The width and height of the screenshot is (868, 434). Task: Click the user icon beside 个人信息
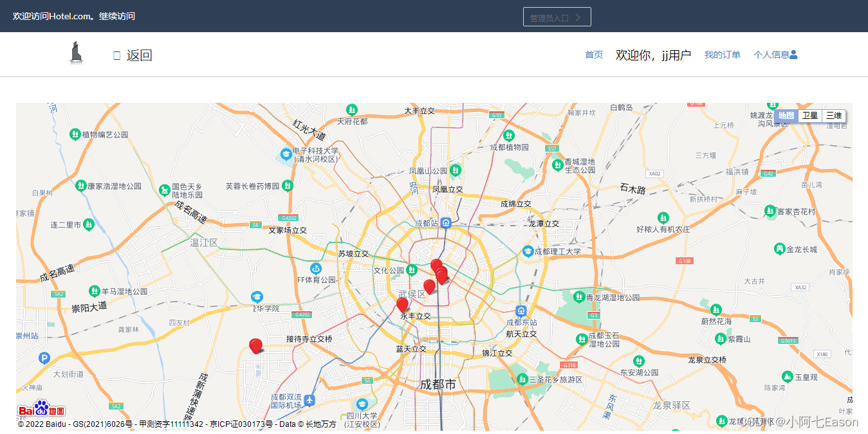click(x=793, y=55)
